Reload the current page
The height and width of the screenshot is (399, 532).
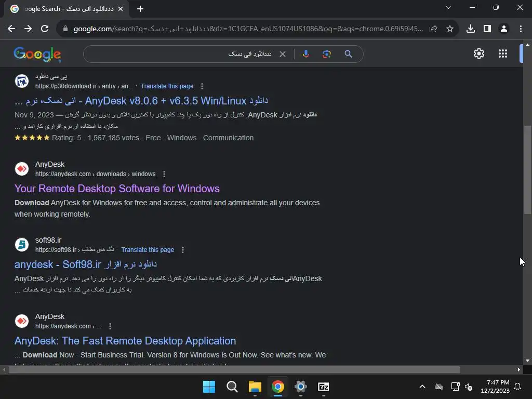coord(45,29)
